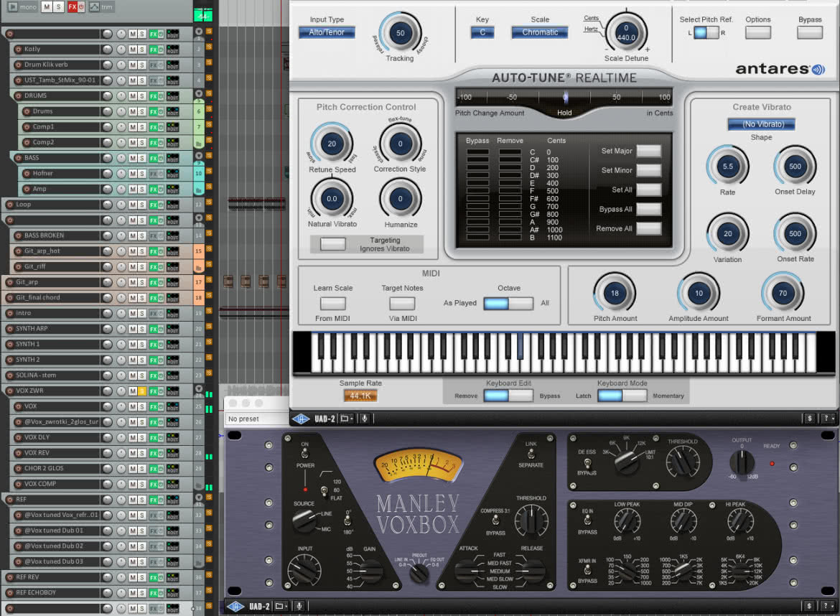Click the master play icon beside mono

click(x=13, y=7)
